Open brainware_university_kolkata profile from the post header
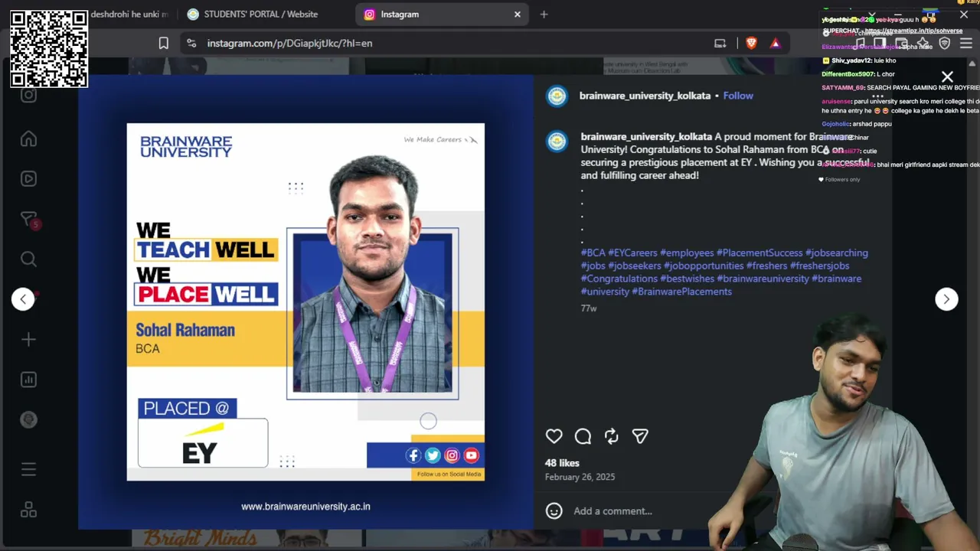The image size is (980, 551). click(645, 96)
